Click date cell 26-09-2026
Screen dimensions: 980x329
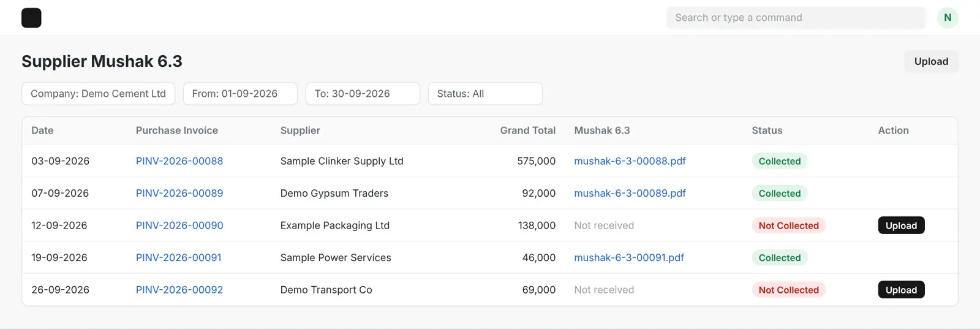(x=60, y=290)
